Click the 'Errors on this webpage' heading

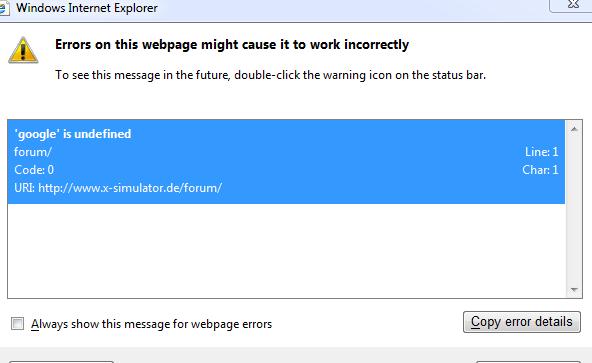point(232,45)
